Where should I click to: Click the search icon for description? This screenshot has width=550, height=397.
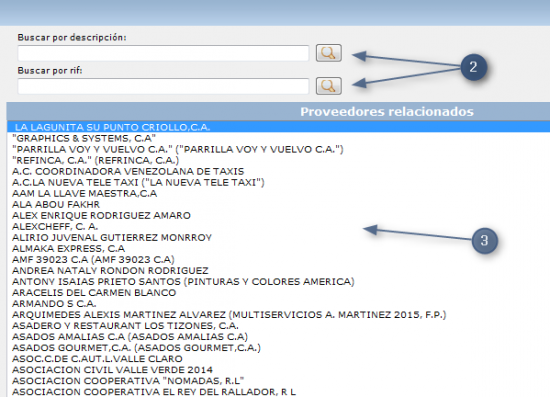(329, 53)
